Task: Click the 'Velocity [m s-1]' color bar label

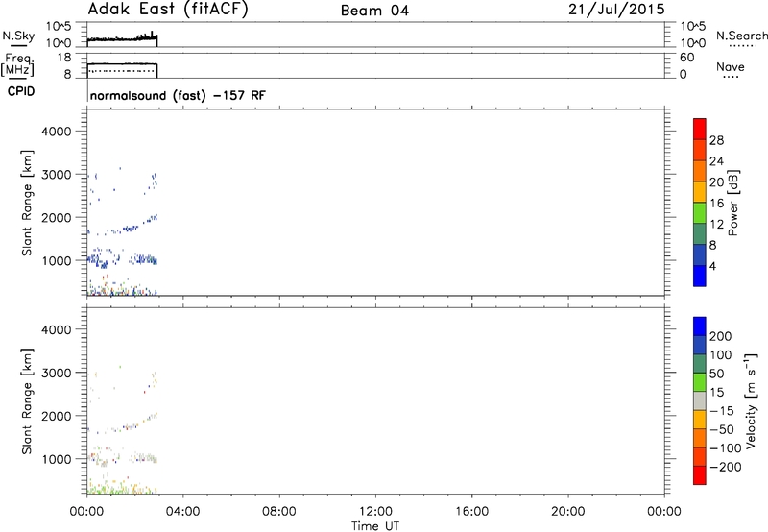Action: pos(751,400)
